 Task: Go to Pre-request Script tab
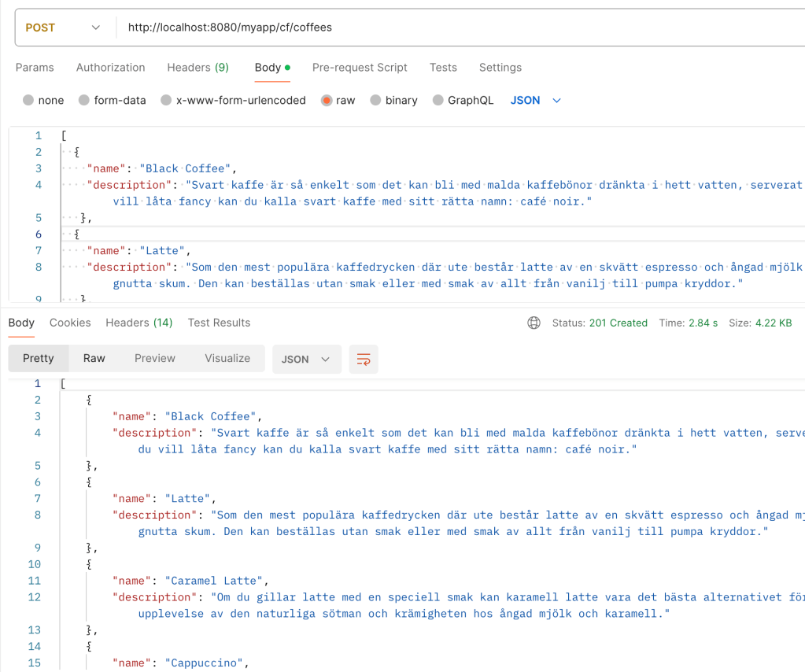pos(360,68)
